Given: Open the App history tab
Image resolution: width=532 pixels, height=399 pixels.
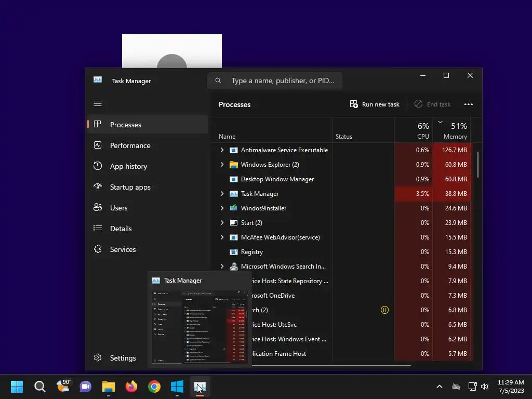Looking at the screenshot, I should (148, 166).
